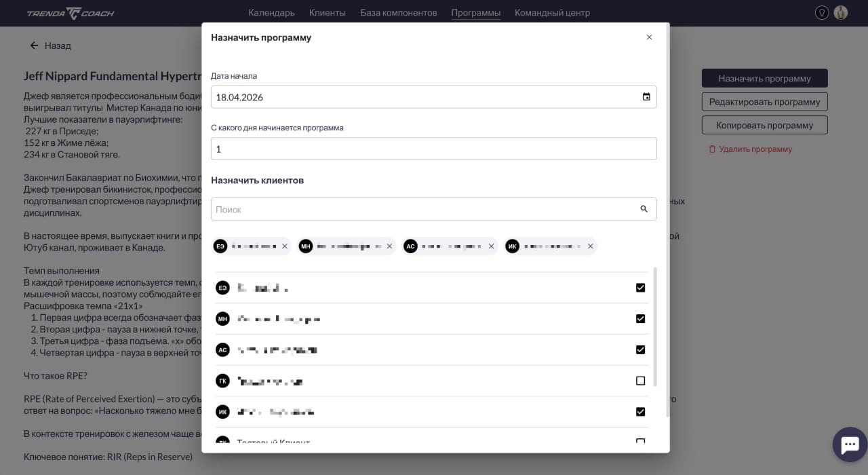The height and width of the screenshot is (475, 868).
Task: Open the Trenda Coach logo
Action: click(x=70, y=12)
